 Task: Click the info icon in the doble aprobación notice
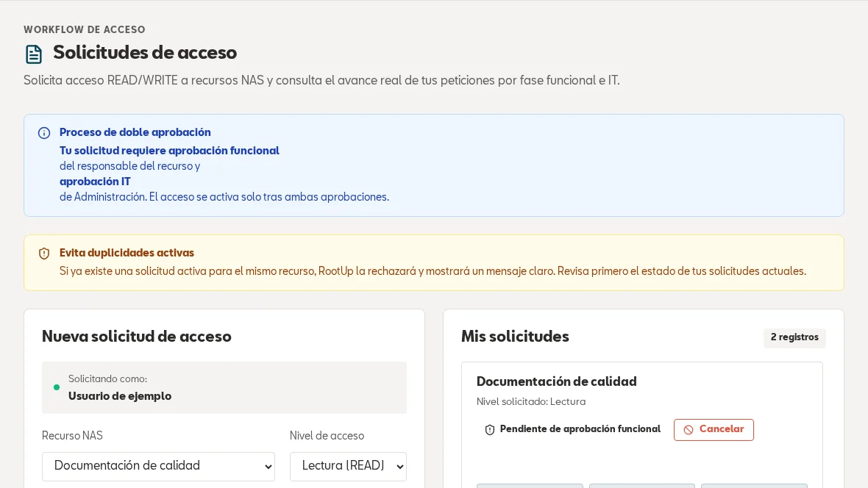pyautogui.click(x=43, y=133)
